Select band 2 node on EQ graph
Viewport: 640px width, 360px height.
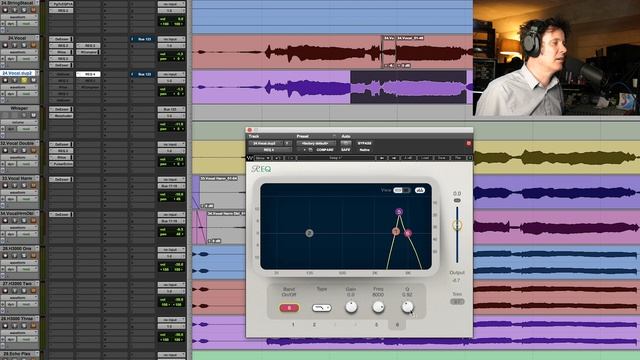309,233
